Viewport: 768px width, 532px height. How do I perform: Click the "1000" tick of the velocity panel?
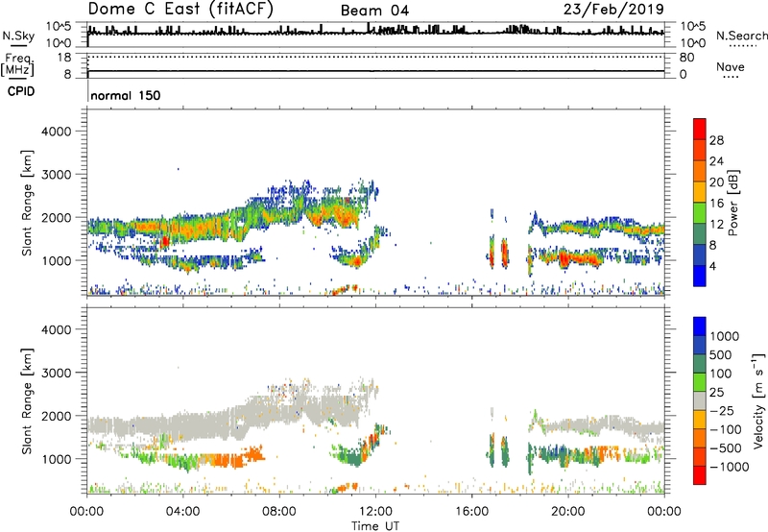pos(56,459)
